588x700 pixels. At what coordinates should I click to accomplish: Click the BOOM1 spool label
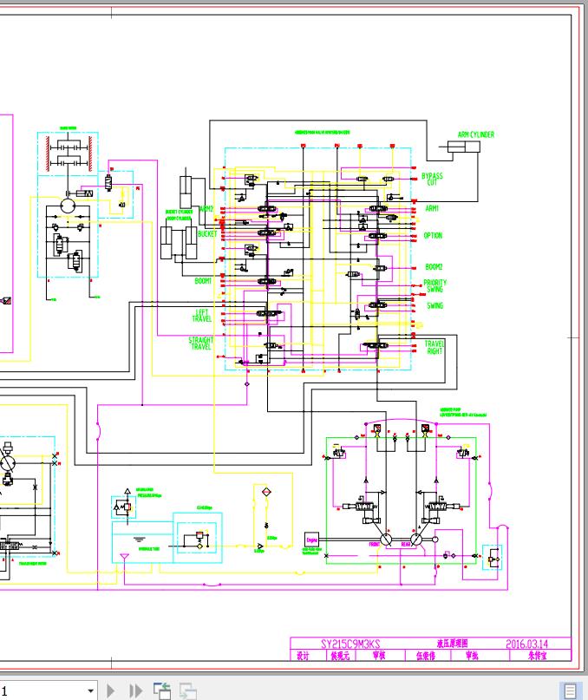(203, 281)
